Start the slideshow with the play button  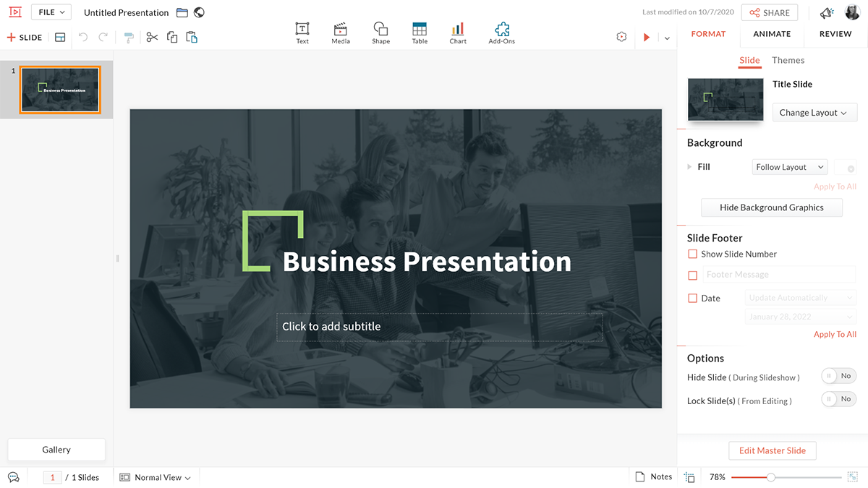coord(646,37)
